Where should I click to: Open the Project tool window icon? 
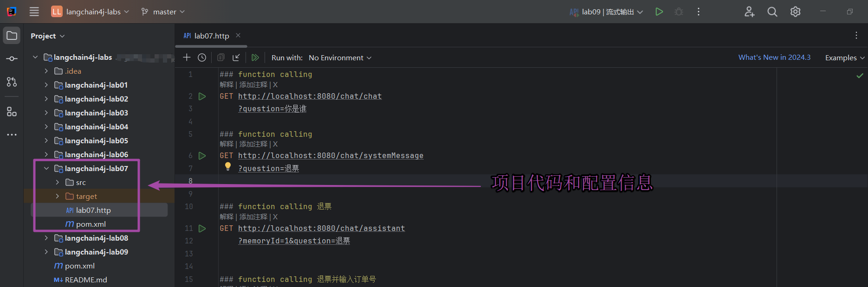12,36
